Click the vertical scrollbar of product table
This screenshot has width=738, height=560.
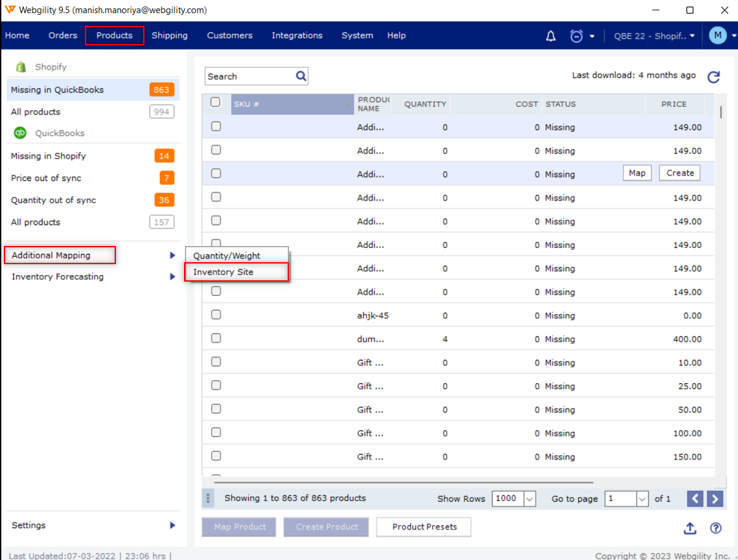point(721,112)
